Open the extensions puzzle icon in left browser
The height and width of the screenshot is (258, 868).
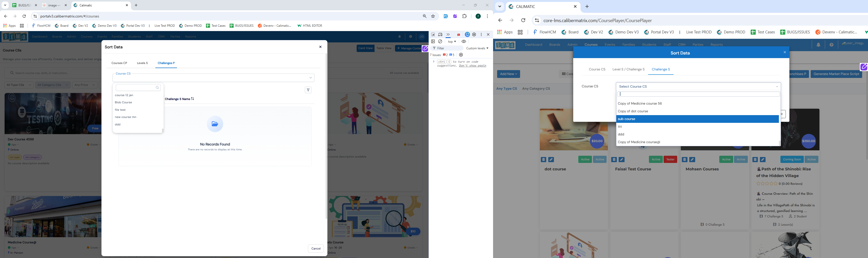464,16
